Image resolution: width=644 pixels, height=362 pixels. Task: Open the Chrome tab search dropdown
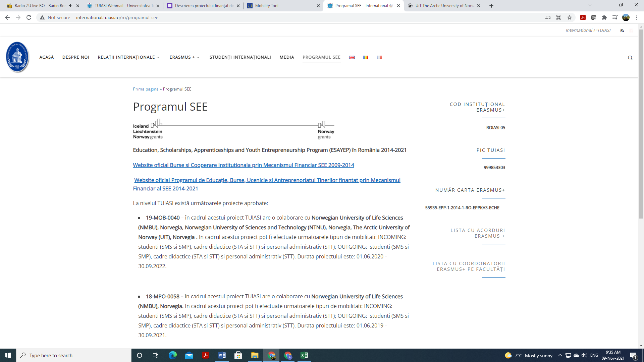pyautogui.click(x=590, y=5)
